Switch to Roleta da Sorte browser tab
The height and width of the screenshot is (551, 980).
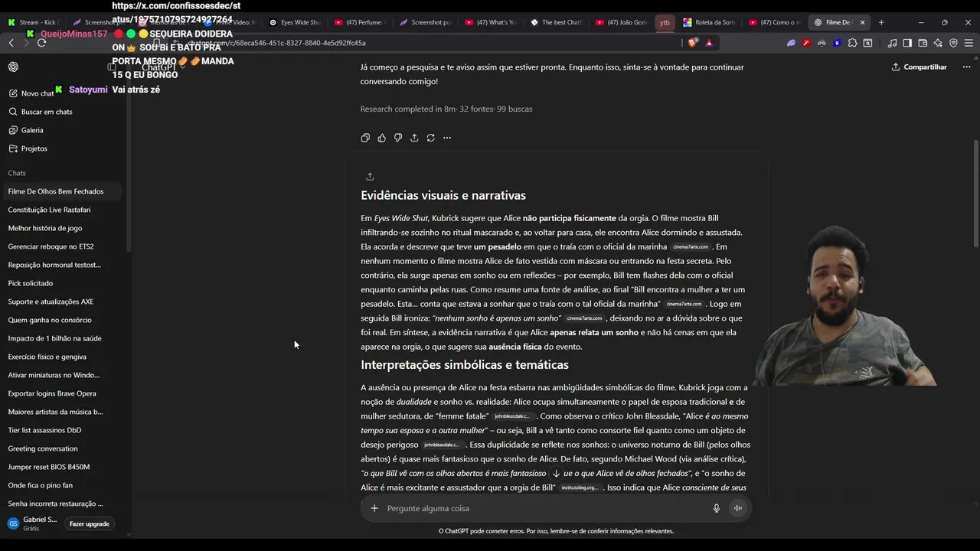(x=710, y=22)
